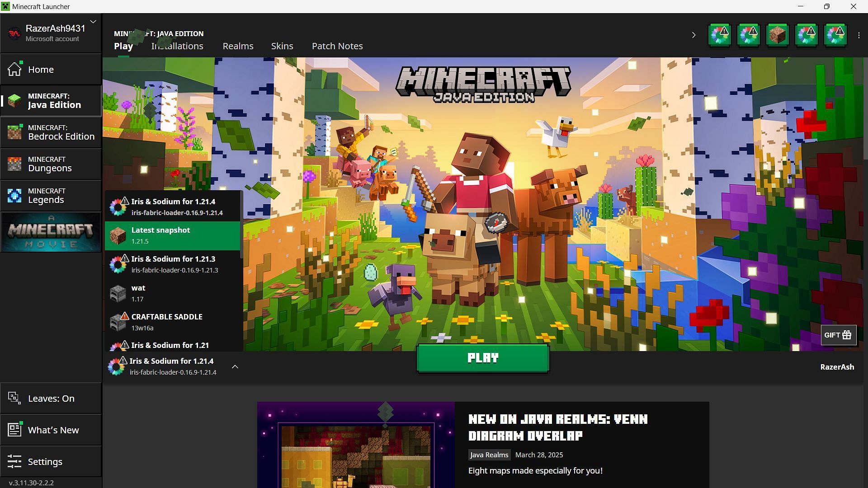Click the Iris icon beside 1.21.3 installation
Viewport: 868px width, 488px height.
point(118,264)
